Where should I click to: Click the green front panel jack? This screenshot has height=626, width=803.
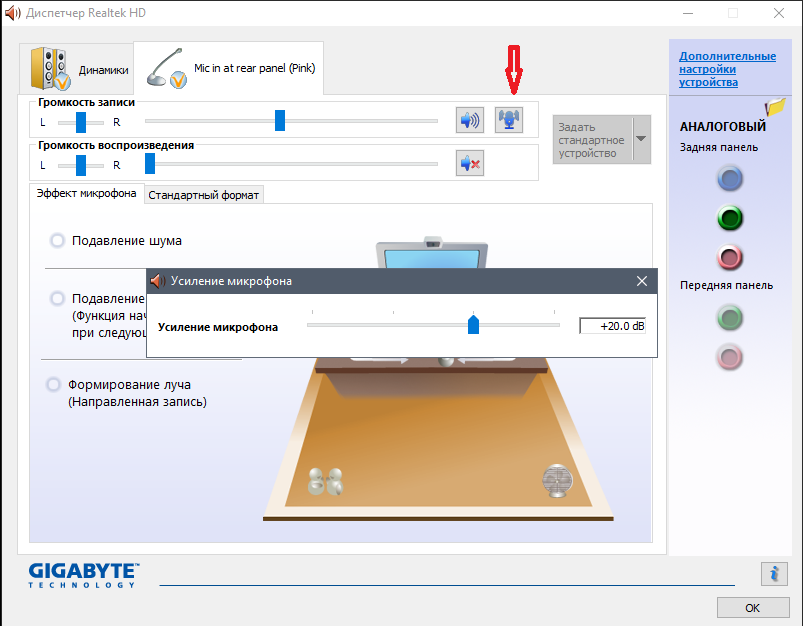click(730, 318)
